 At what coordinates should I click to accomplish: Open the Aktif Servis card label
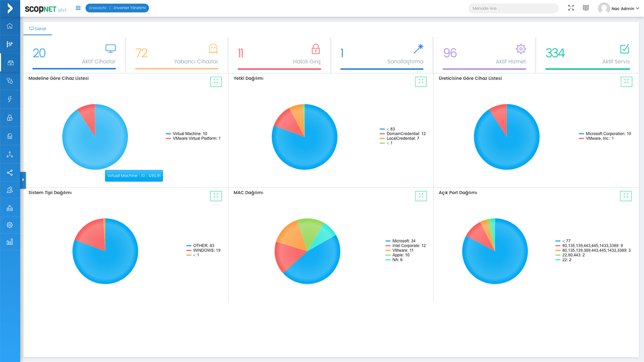tap(616, 61)
